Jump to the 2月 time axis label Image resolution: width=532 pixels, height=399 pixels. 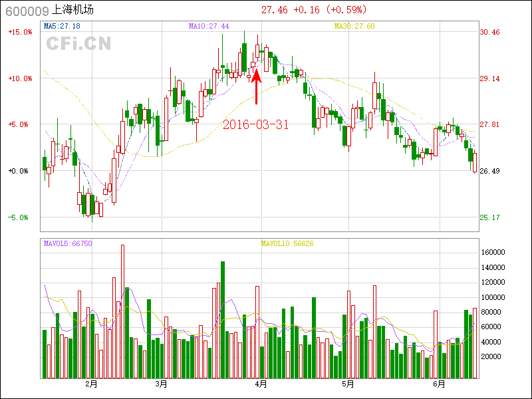[91, 384]
